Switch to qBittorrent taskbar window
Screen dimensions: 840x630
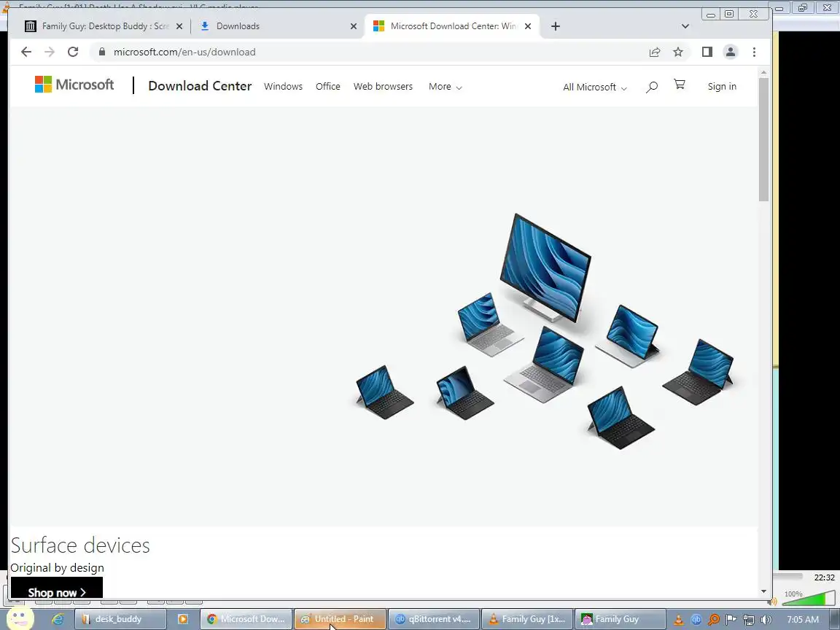click(433, 619)
